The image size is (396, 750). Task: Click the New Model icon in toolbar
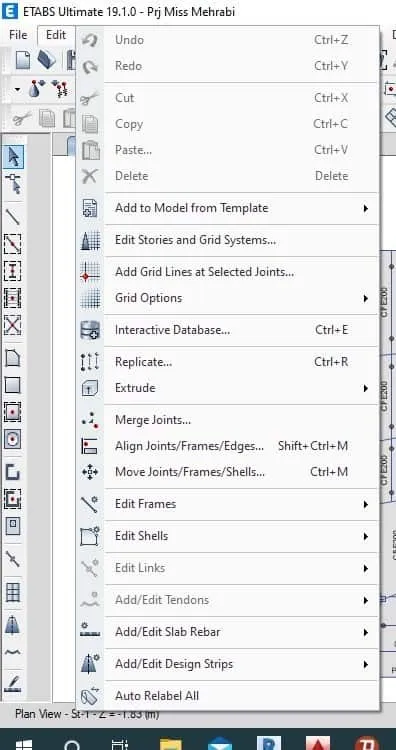click(23, 61)
